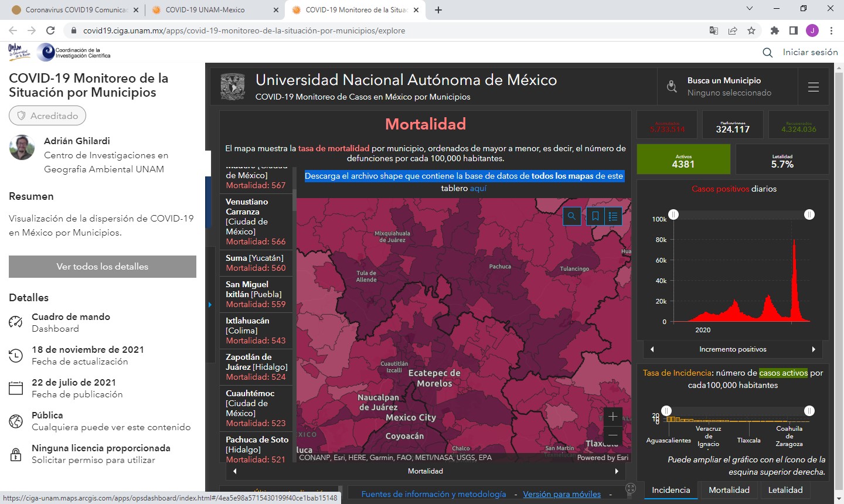
Task: Go to next map with right arrow below Mortalidad map
Action: point(616,471)
